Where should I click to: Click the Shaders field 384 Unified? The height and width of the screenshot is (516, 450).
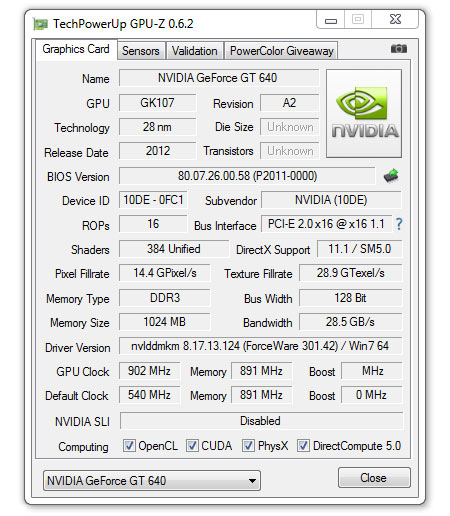(x=174, y=249)
